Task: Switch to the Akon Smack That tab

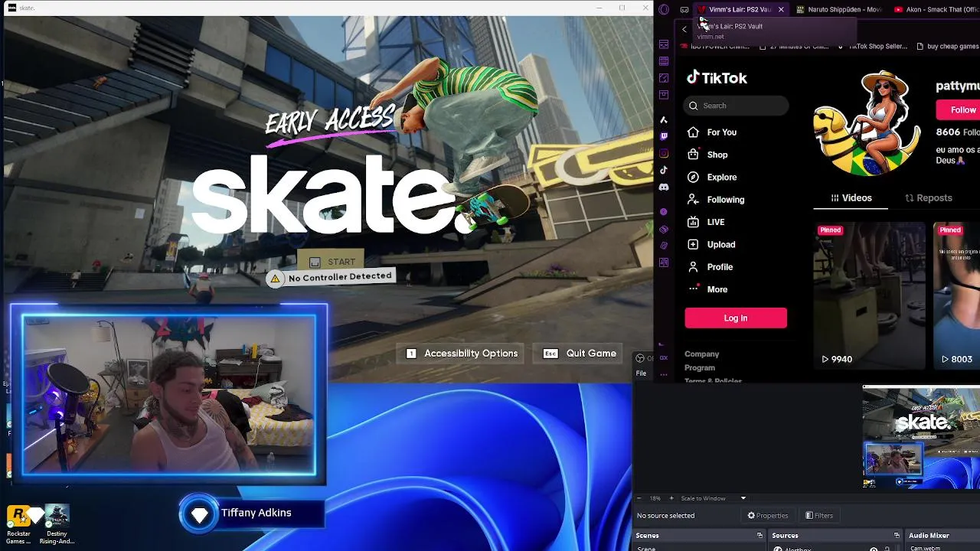Action: (934, 9)
